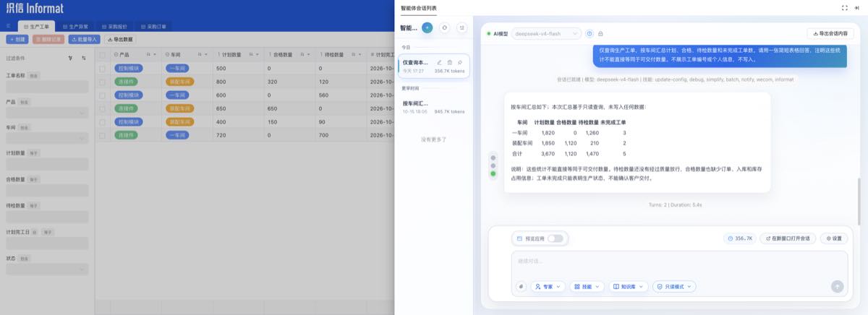Check the row with planned quantity 720
868x315 pixels.
[x=102, y=134]
